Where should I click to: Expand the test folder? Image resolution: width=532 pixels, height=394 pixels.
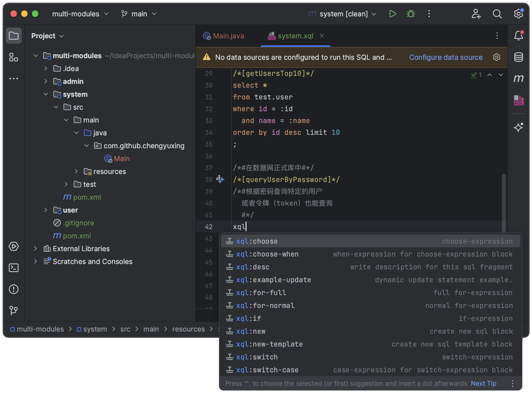coord(66,184)
